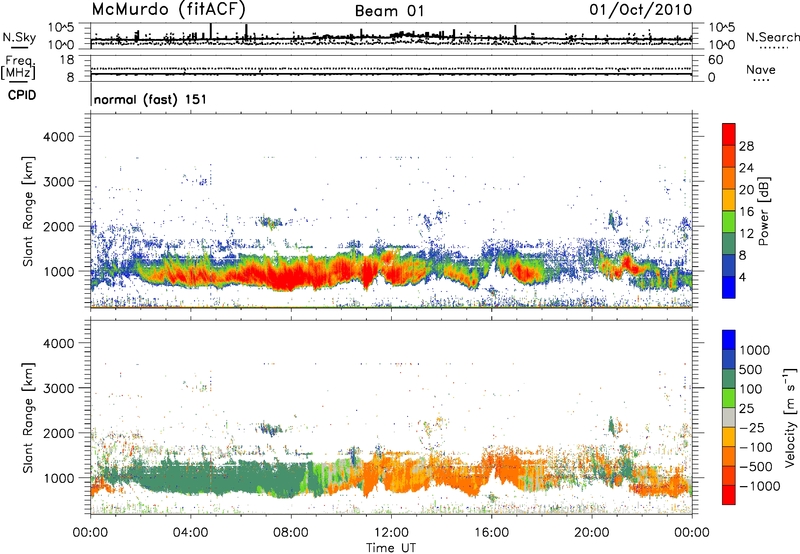Pick the red top segment of power color bar
The height and width of the screenshot is (554, 800).
coord(729,135)
